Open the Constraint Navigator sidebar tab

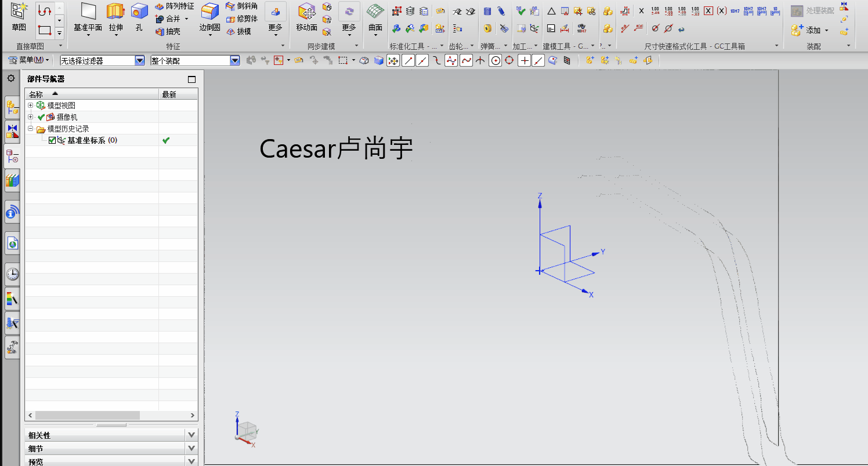coord(12,130)
